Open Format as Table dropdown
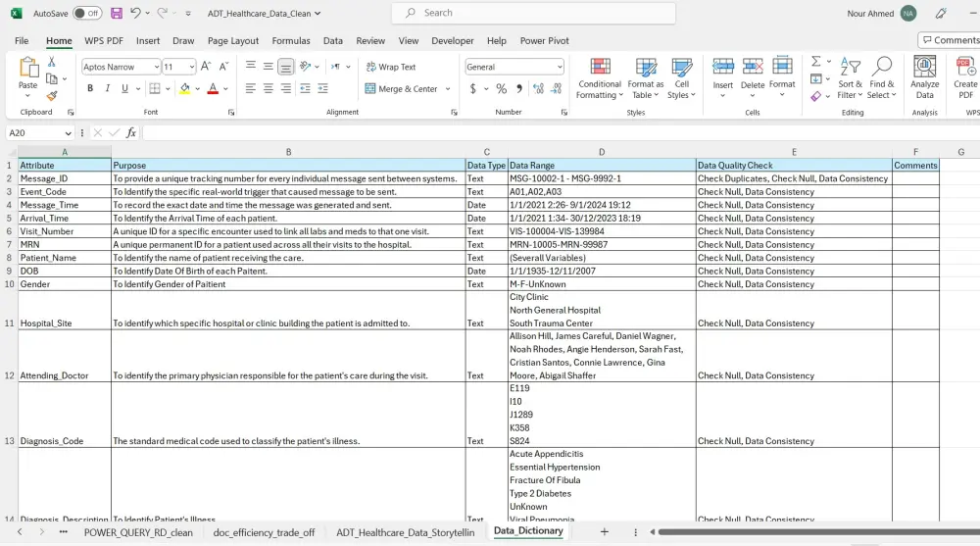The height and width of the screenshot is (546, 980). coord(645,78)
